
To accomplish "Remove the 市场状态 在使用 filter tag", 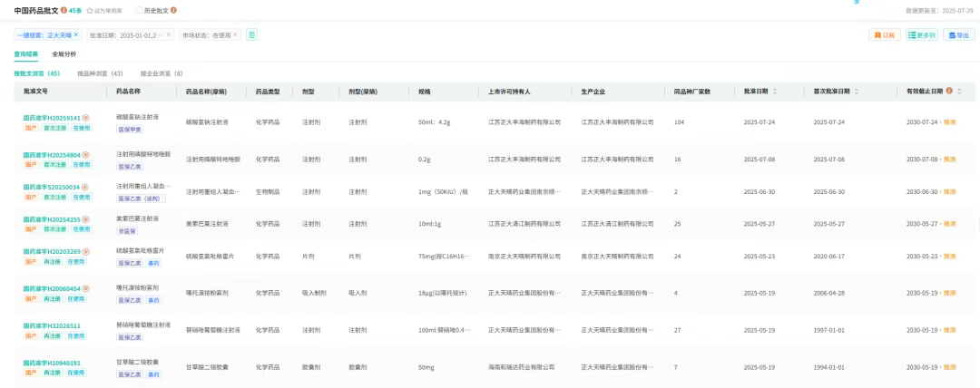I will tap(236, 34).
